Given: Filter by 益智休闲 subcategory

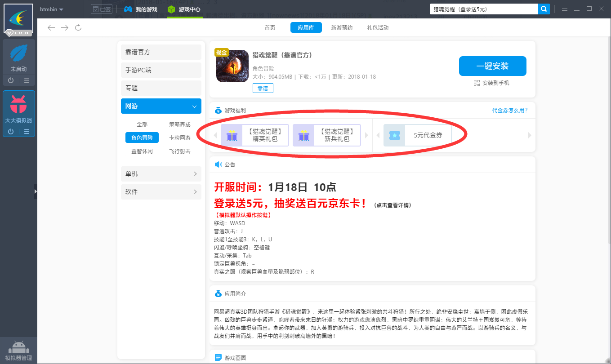Looking at the screenshot, I should (x=142, y=151).
